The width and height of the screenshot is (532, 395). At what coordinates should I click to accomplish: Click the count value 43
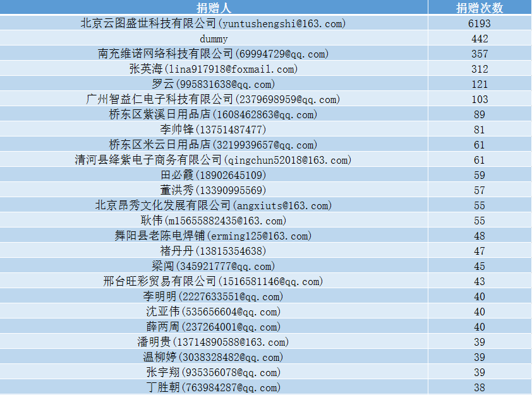[480, 281]
